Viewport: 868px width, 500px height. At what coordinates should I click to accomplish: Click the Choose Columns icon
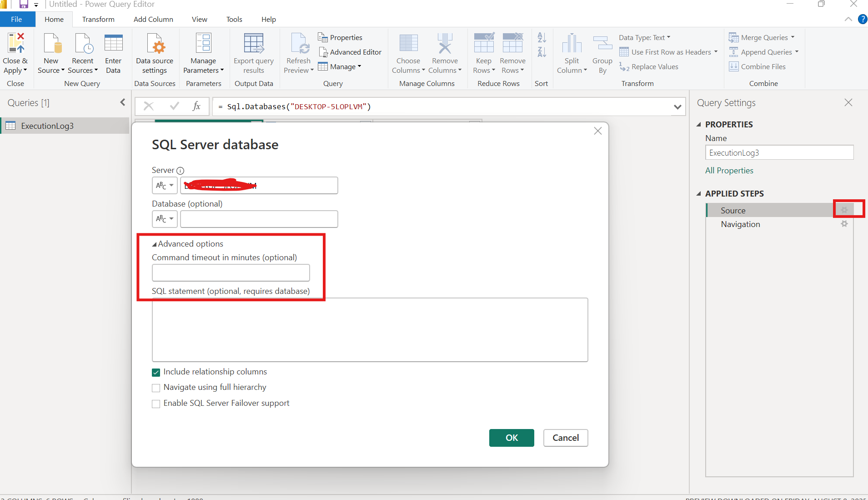click(408, 43)
